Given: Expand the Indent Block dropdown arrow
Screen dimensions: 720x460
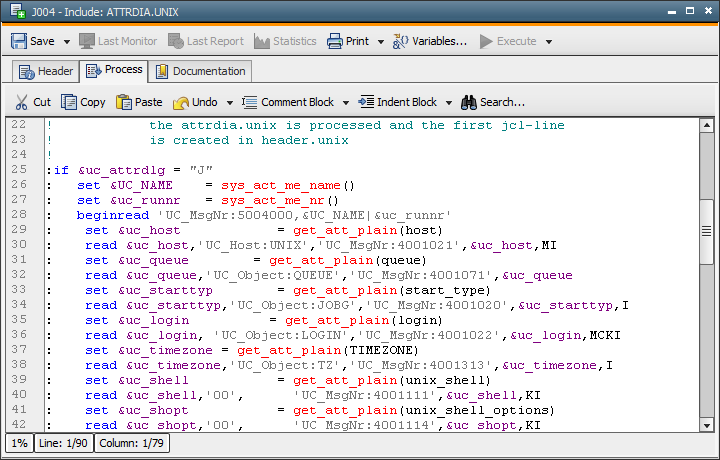Looking at the screenshot, I should 448,103.
